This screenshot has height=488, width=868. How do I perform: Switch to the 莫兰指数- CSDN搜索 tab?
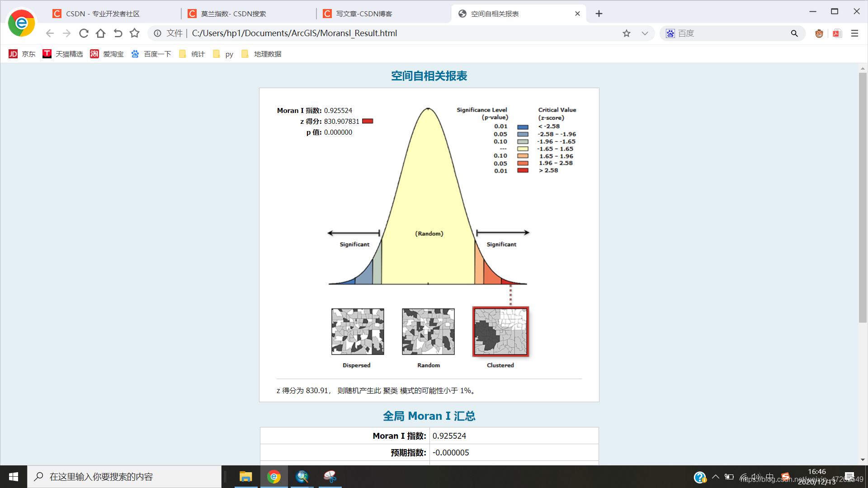(x=233, y=14)
